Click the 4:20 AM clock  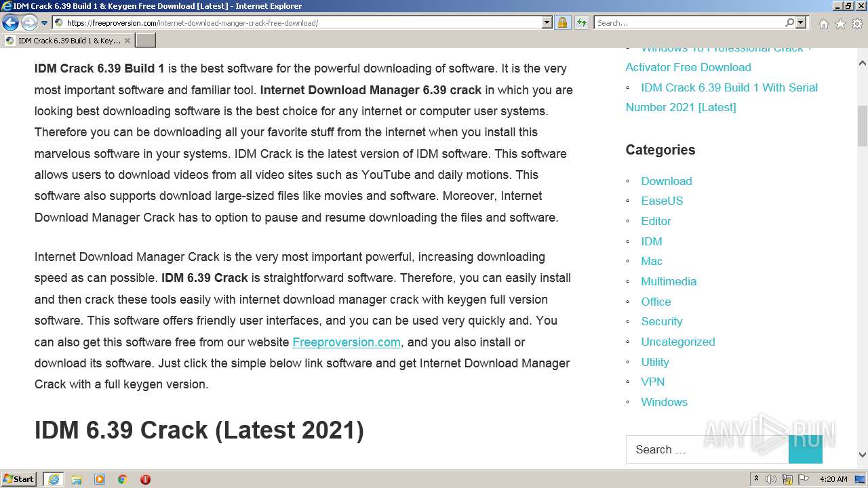tap(833, 479)
